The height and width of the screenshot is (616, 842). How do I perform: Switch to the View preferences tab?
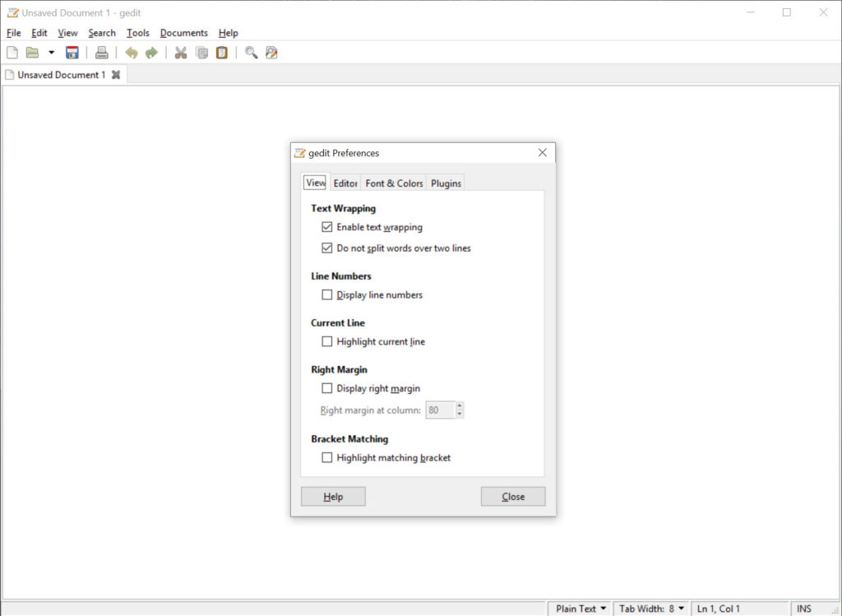[x=315, y=183]
